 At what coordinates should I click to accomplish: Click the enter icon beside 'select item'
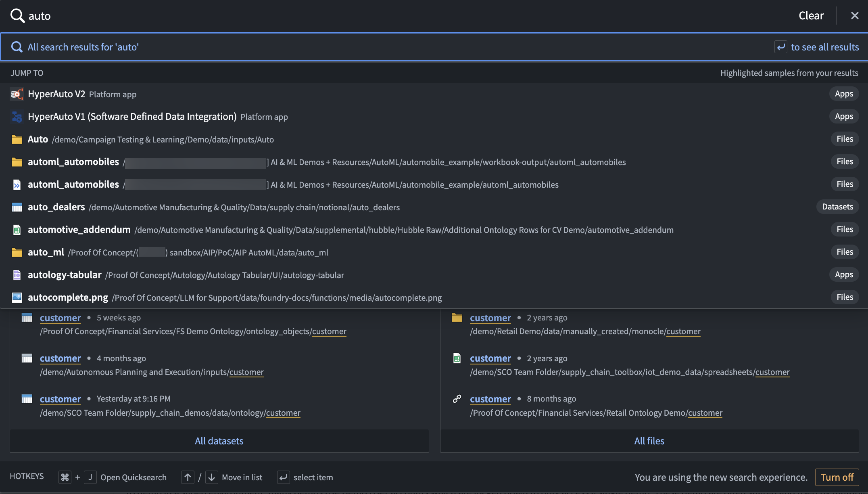284,477
